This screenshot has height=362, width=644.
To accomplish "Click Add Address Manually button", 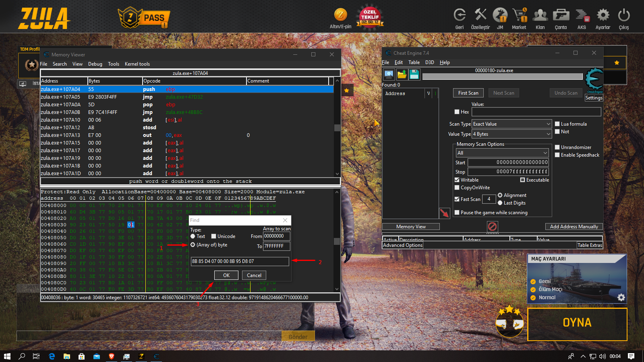I will pos(574,227).
